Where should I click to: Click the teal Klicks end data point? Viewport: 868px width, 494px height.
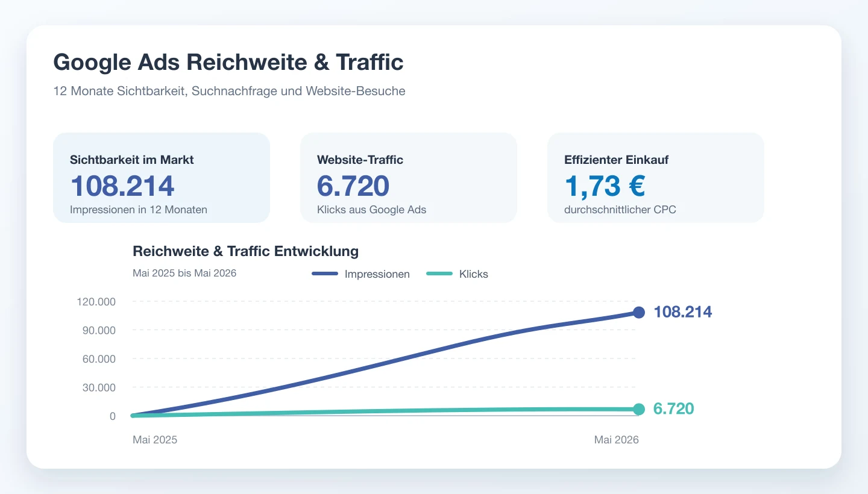(x=639, y=409)
